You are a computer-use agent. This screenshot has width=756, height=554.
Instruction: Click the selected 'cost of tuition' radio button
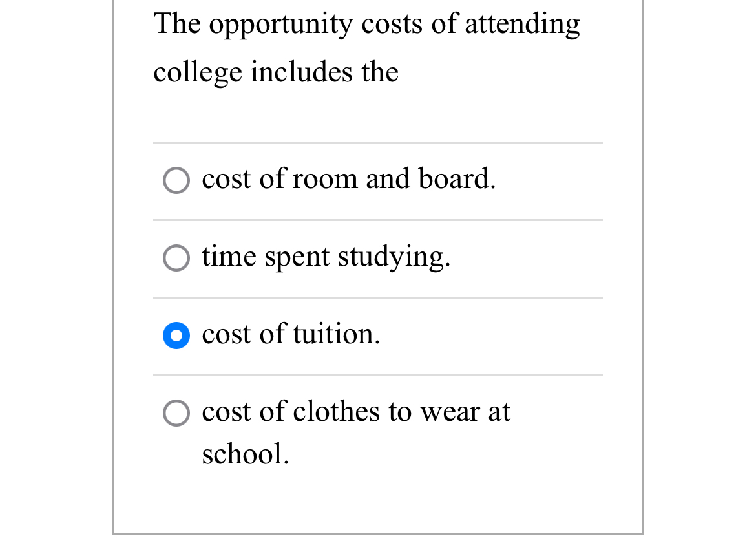(x=176, y=336)
